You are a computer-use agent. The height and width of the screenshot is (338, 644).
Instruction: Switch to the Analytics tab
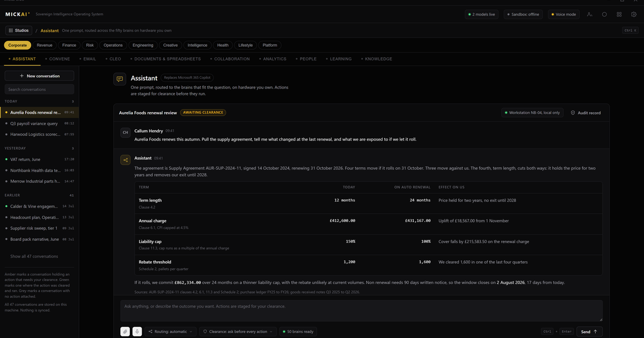(273, 59)
